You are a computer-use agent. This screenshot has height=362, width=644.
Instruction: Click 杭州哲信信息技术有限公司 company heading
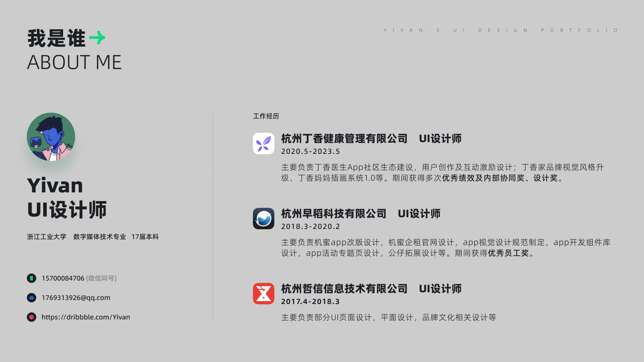[x=344, y=289]
